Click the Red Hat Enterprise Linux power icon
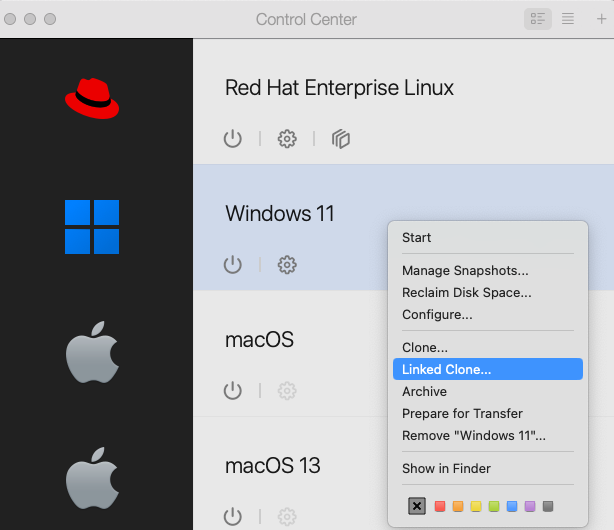 [x=233, y=139]
